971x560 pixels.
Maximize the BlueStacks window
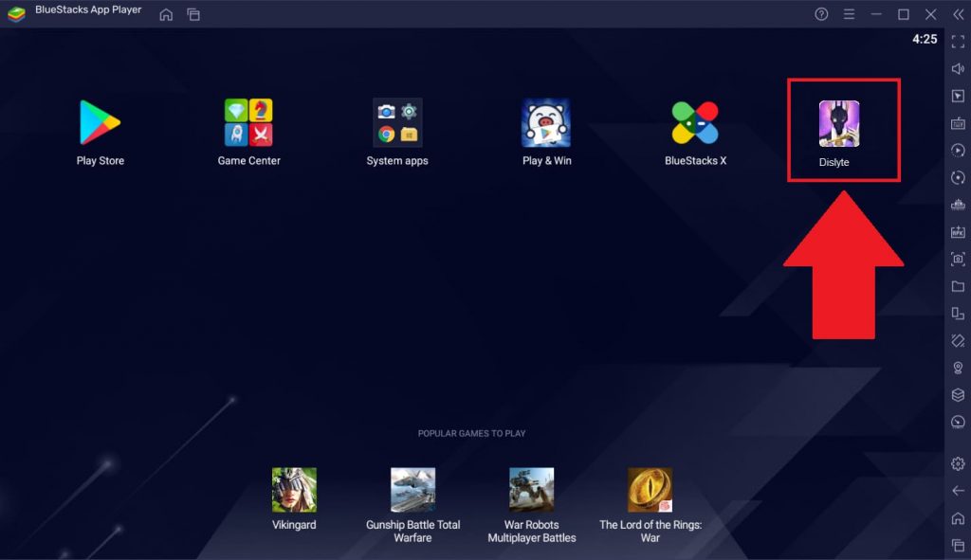click(x=904, y=13)
